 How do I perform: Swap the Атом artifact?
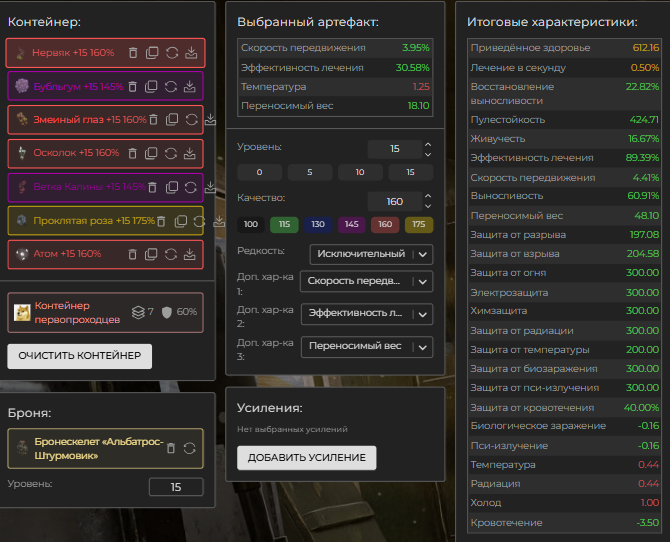coord(170,254)
